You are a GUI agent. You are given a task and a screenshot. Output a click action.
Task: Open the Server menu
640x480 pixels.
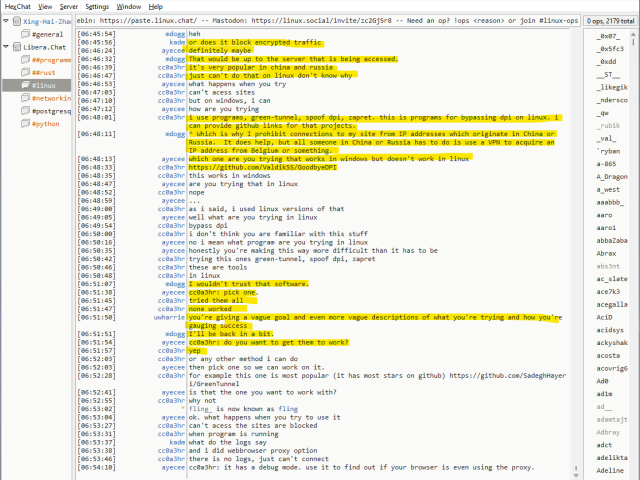pos(68,6)
